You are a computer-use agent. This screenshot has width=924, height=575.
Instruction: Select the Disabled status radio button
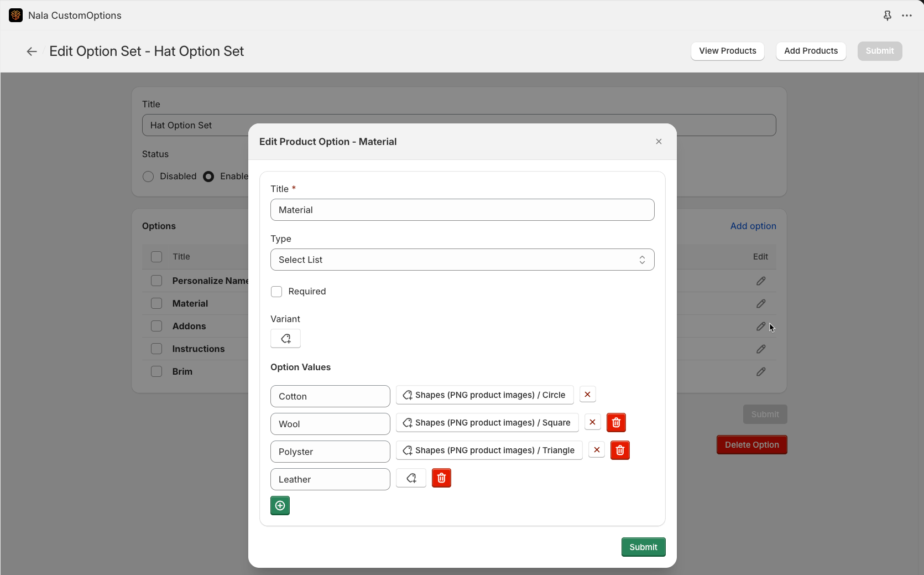point(148,177)
